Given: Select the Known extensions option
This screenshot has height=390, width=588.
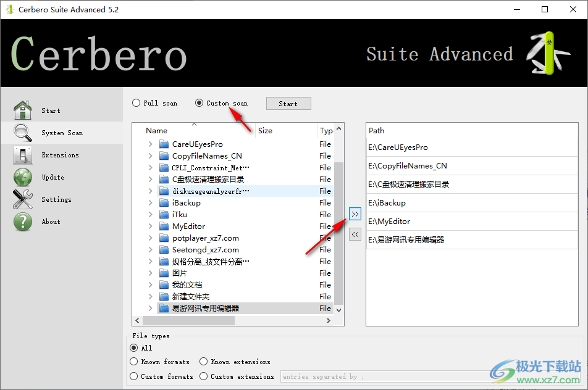Looking at the screenshot, I should [x=203, y=362].
